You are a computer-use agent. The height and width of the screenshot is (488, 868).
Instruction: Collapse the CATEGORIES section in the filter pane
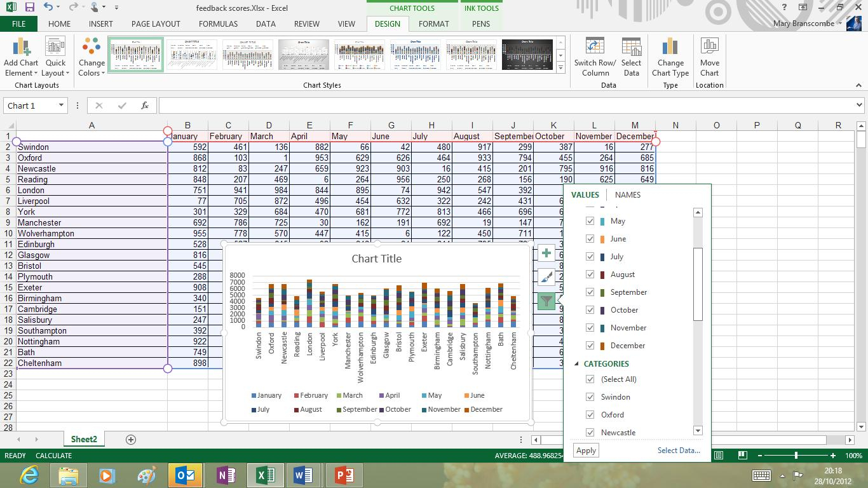pos(576,364)
